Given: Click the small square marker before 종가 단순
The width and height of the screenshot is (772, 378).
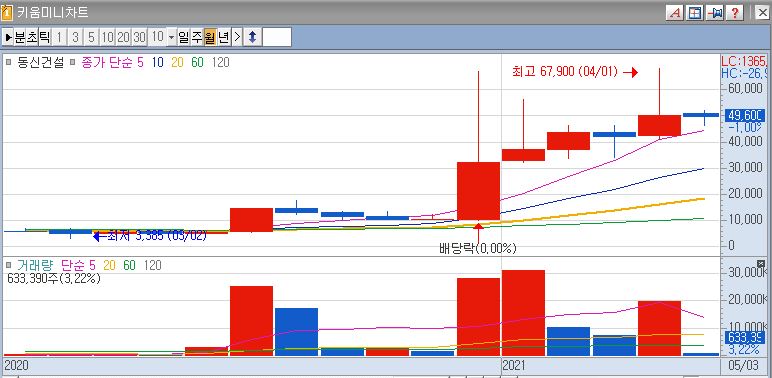Looking at the screenshot, I should (x=72, y=63).
